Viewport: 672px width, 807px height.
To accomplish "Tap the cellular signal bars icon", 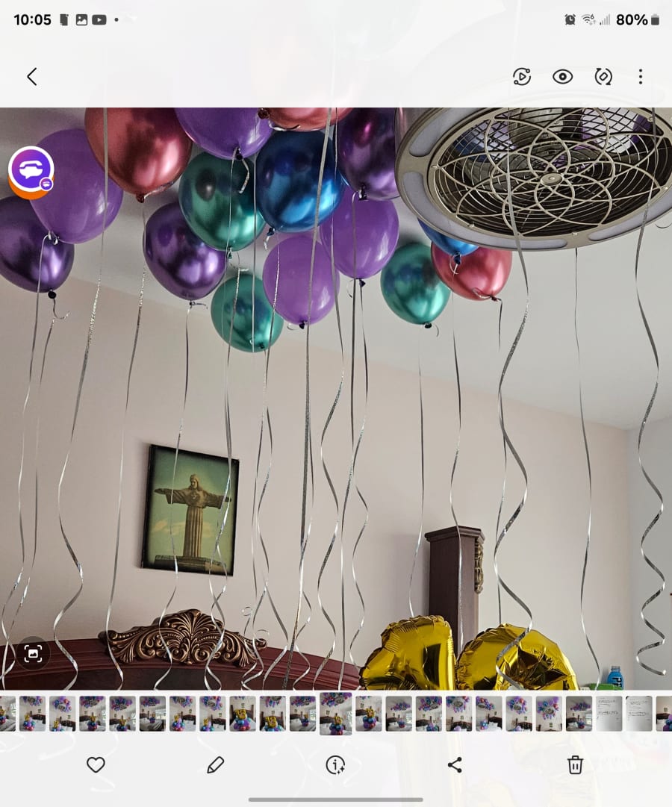I will 605,19.
